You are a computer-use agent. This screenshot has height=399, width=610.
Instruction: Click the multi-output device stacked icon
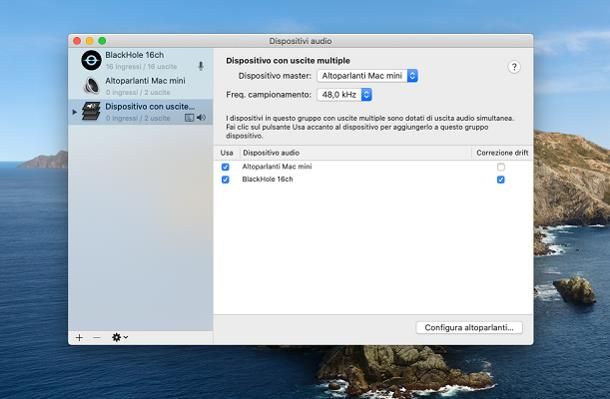point(91,111)
